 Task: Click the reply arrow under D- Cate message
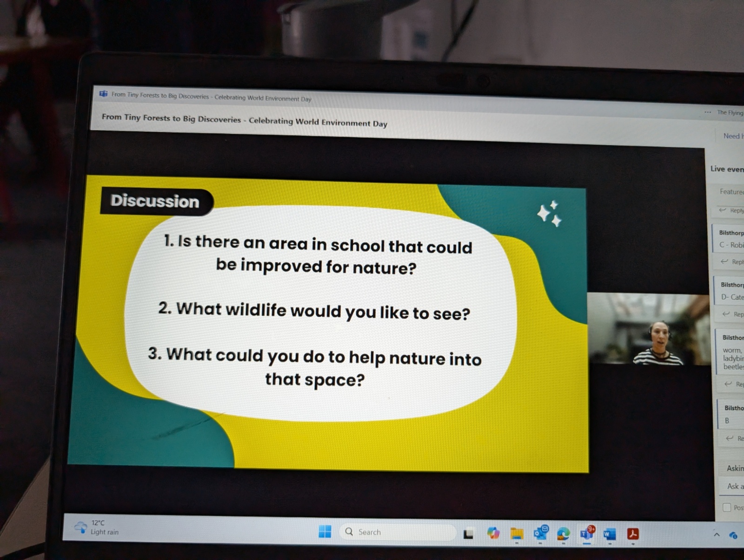coord(726,314)
